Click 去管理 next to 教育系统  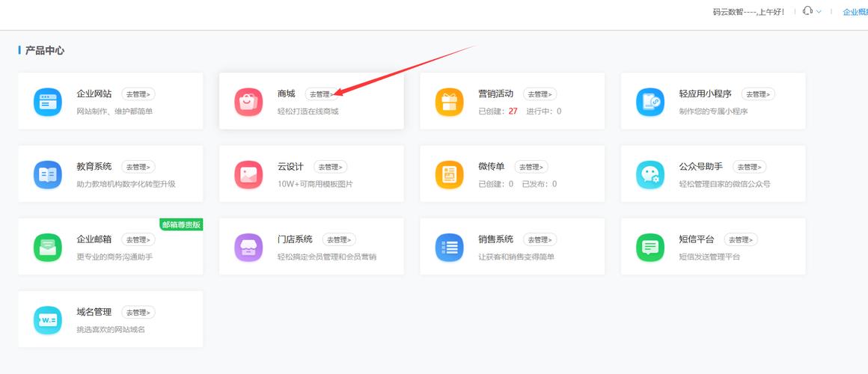(x=138, y=167)
